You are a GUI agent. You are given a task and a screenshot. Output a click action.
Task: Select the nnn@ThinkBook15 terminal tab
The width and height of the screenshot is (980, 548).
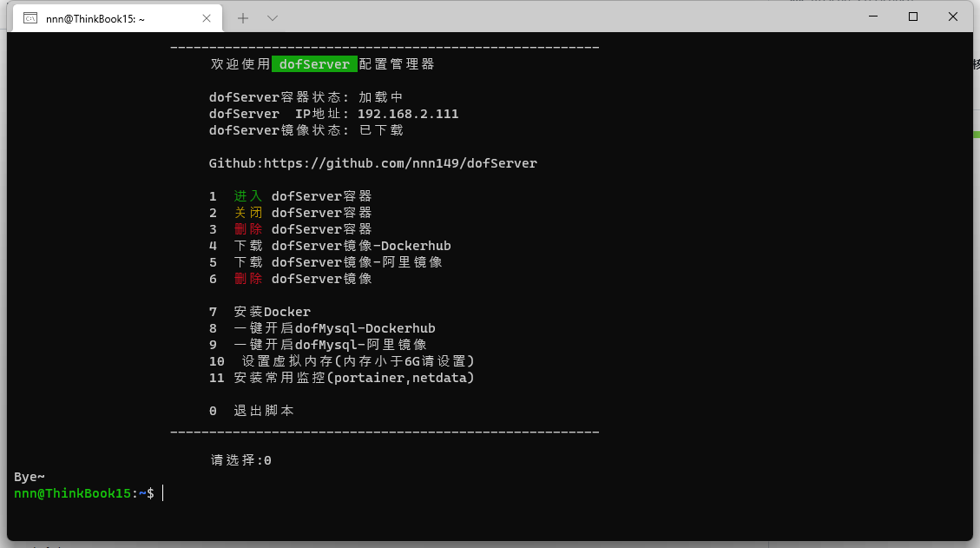tap(118, 18)
